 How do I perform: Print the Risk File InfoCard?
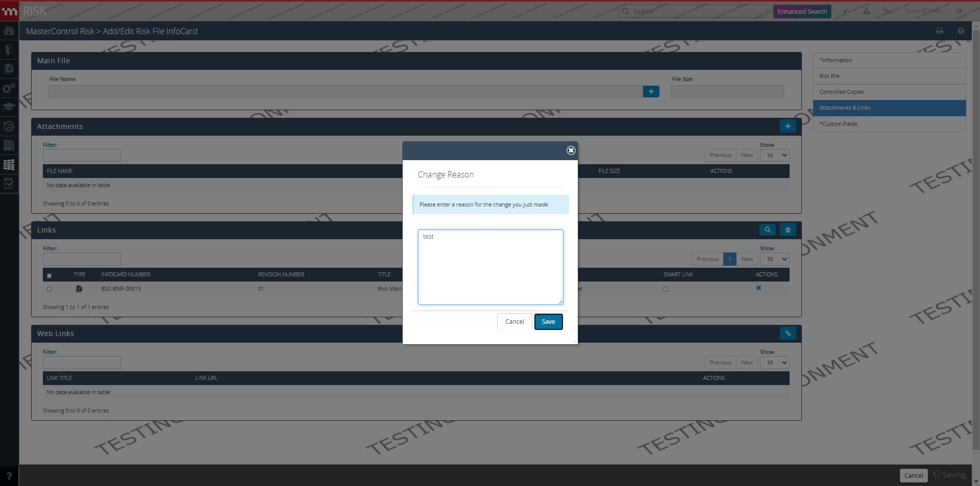(940, 31)
